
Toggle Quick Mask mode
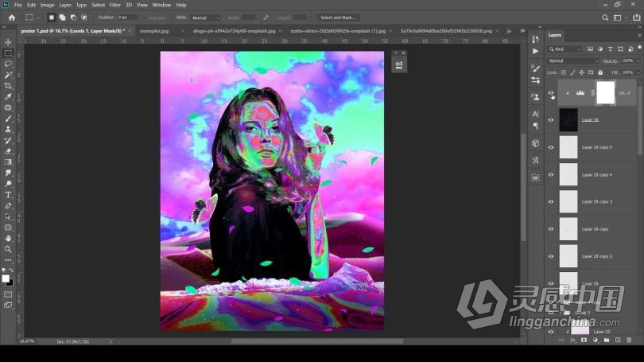(x=8, y=294)
